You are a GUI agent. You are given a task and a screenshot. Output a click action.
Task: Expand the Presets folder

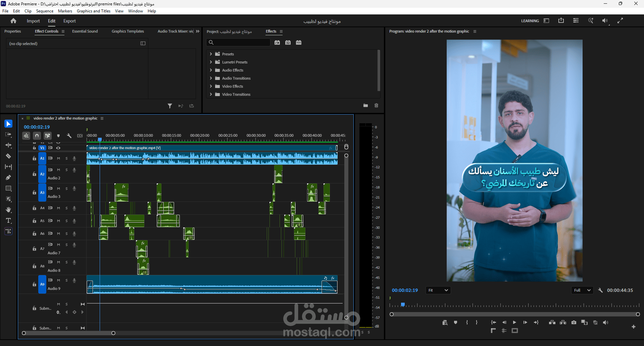[x=211, y=54]
